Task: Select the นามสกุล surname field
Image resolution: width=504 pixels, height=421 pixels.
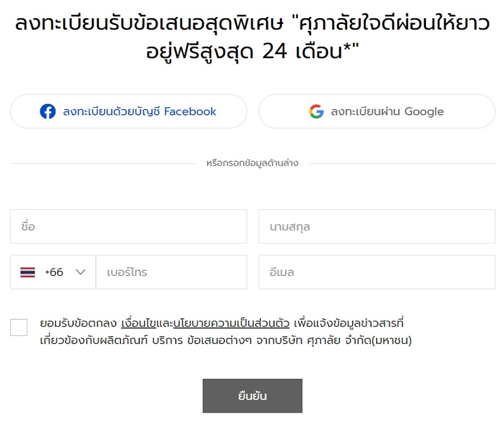Action: tap(377, 226)
